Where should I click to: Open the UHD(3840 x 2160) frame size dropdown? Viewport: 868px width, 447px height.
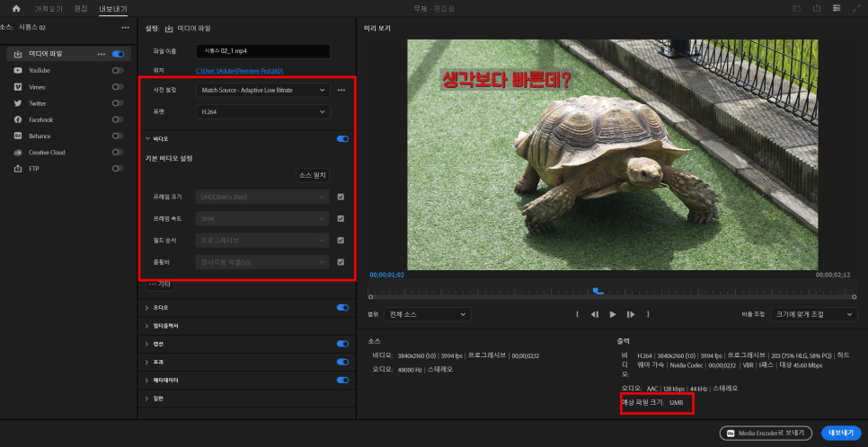pos(262,197)
